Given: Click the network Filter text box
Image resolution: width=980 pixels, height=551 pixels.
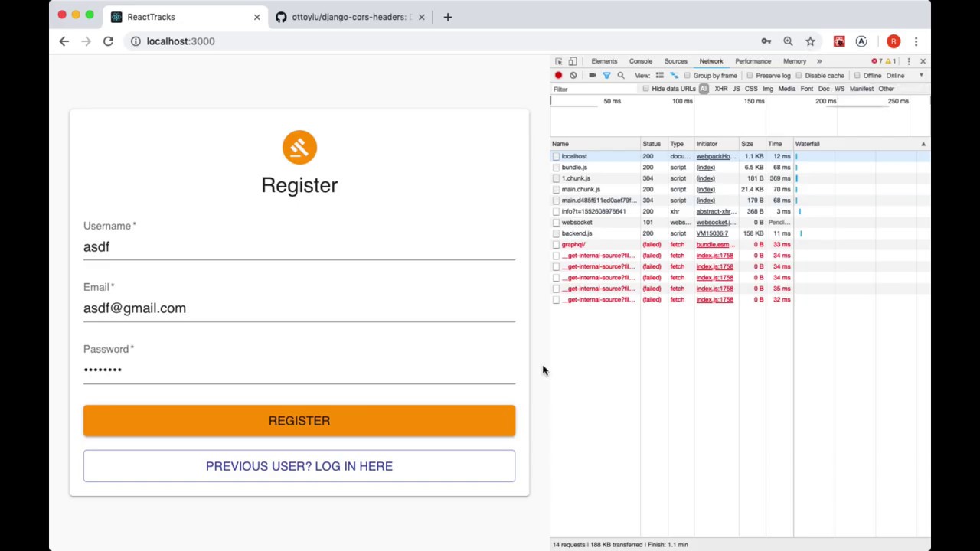Looking at the screenshot, I should point(596,90).
